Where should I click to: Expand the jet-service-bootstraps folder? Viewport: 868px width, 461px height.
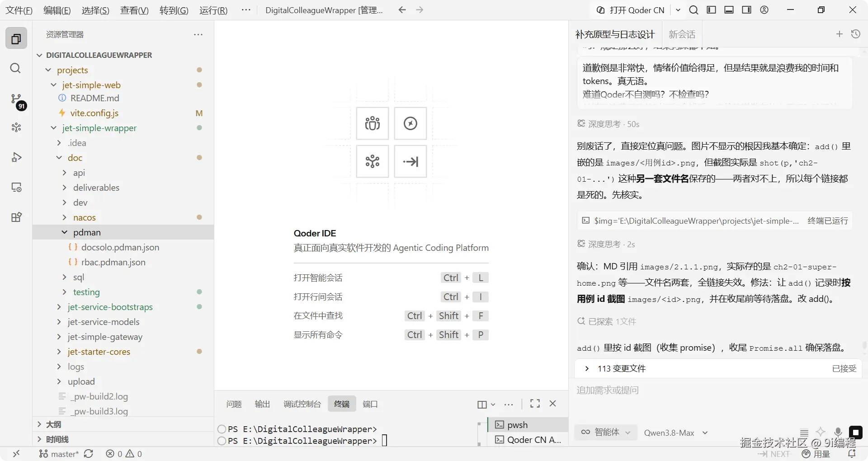pos(59,307)
